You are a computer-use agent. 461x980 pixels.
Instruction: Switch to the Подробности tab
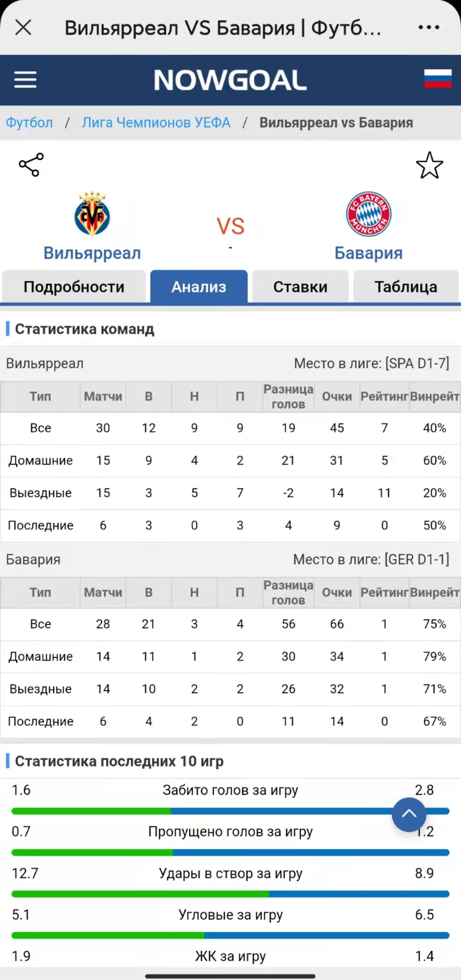[74, 287]
